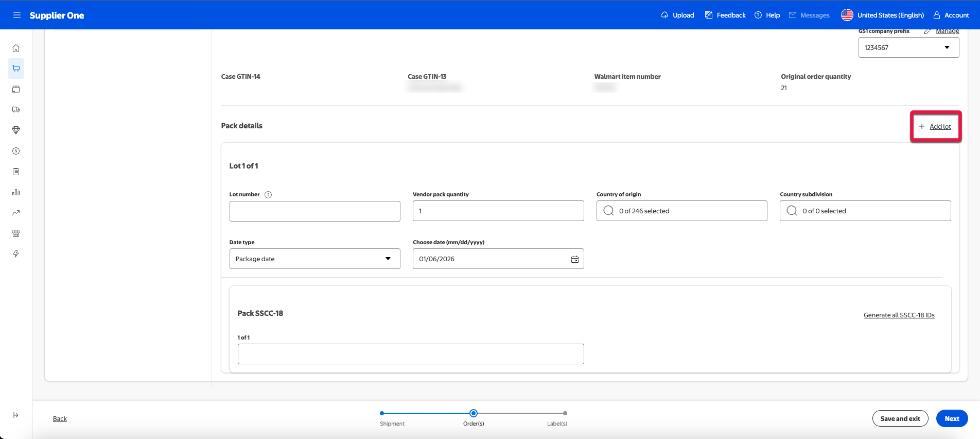The height and width of the screenshot is (439, 980).
Task: Open the hamburger menu in header
Action: pos(16,15)
